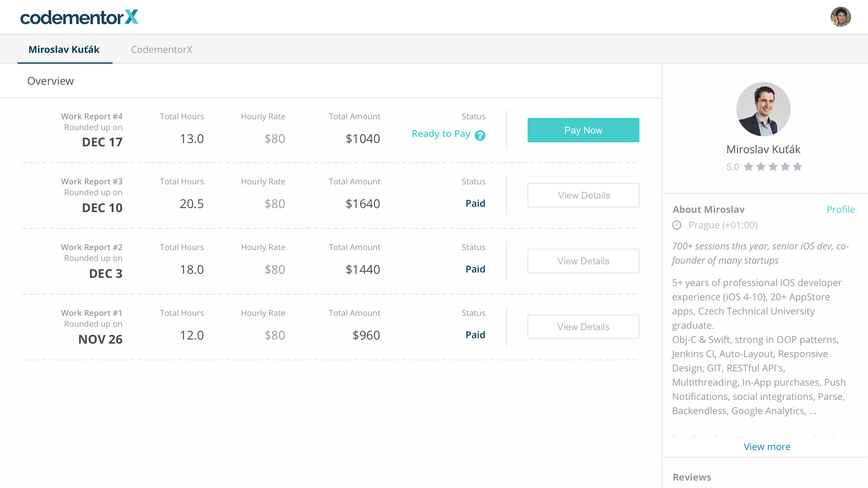Click the Reviews section heading

coord(692,477)
